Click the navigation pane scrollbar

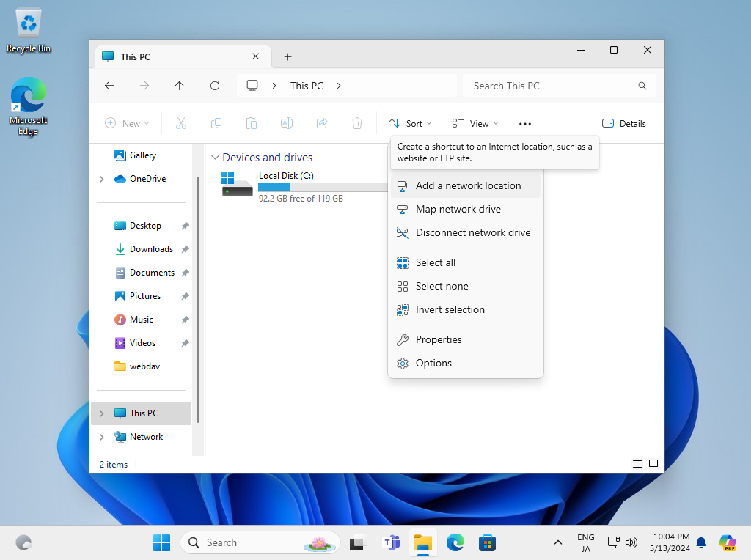point(198,301)
